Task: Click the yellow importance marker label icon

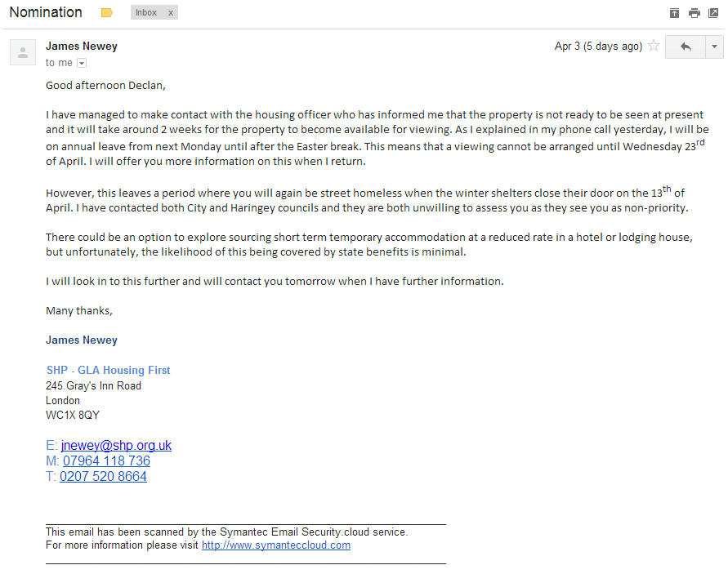Action: click(x=107, y=12)
